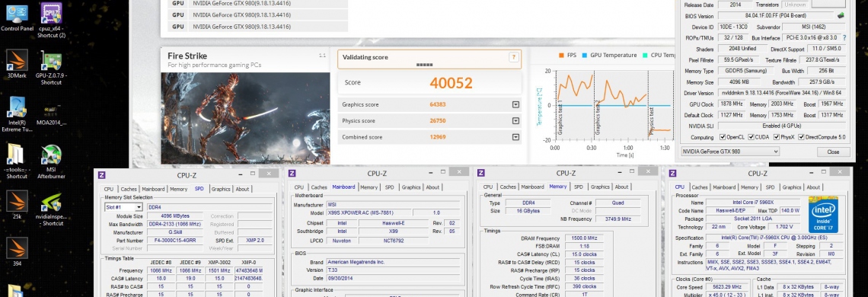This screenshot has width=868, height=297.
Task: Click the Fire Strike score value 40052
Action: [x=452, y=83]
